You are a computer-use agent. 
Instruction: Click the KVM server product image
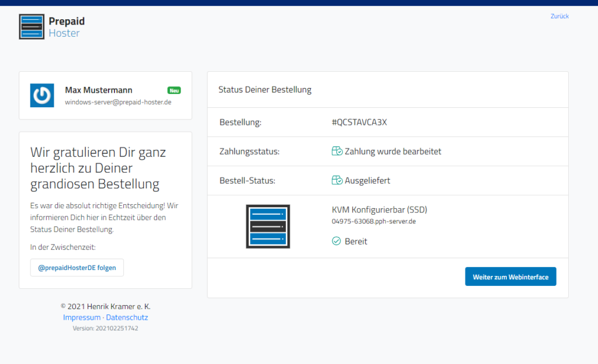(x=267, y=226)
